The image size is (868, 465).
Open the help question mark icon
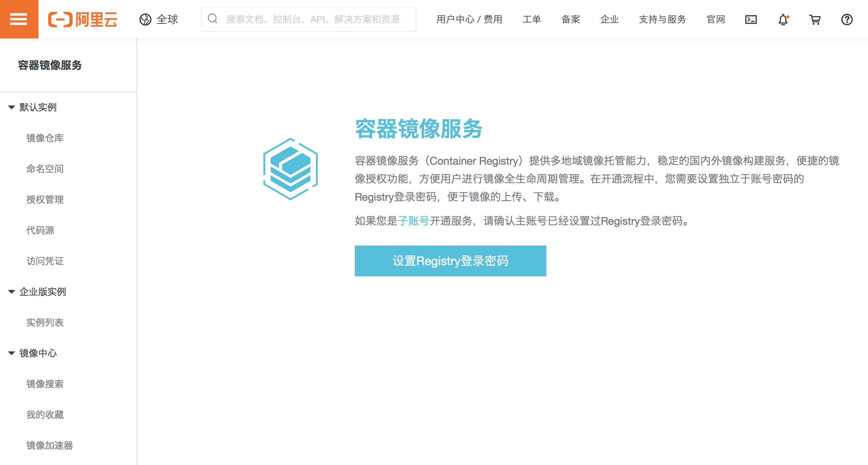pos(847,19)
